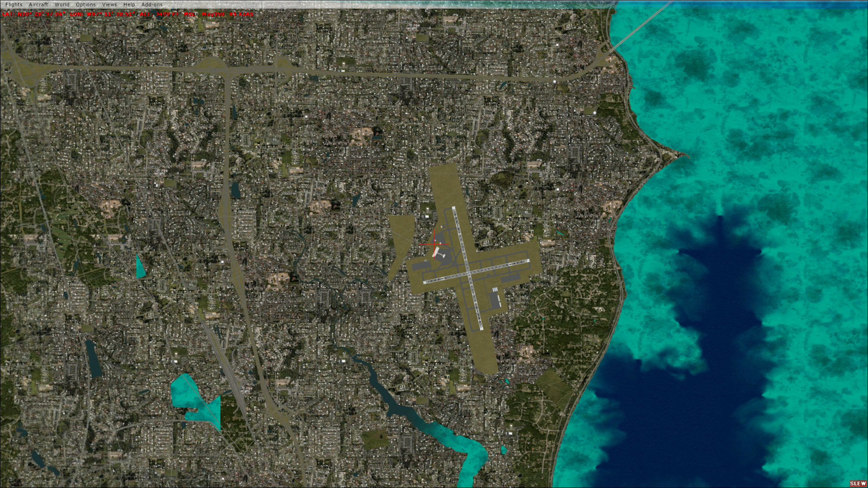Click the 43 KIAS airspeed readout
The width and height of the screenshot is (868, 488).
pos(241,14)
